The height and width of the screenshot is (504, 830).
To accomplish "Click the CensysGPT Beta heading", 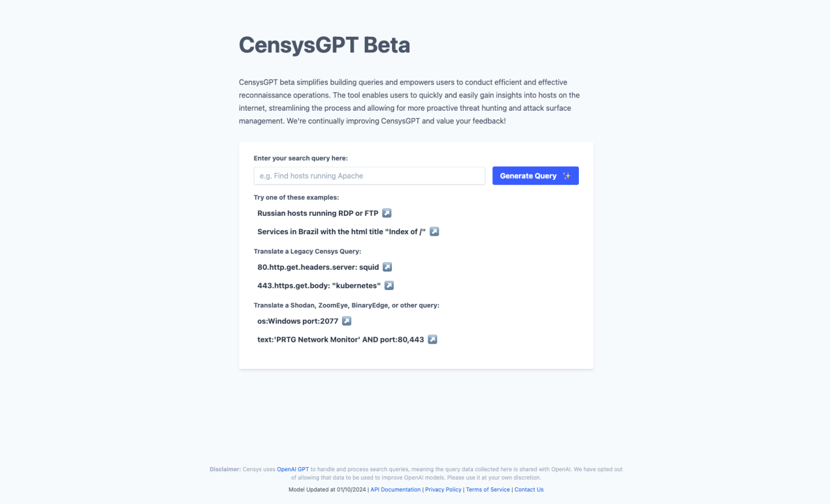I will [324, 44].
